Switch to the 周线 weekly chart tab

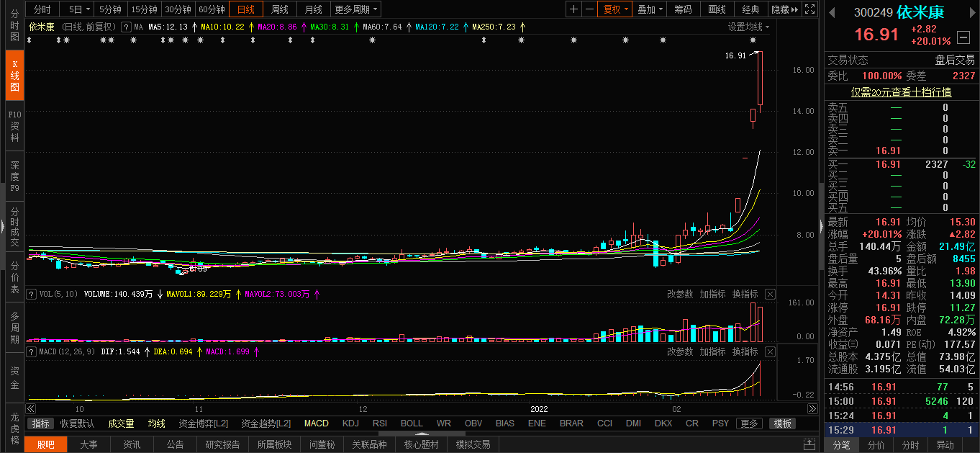pos(279,9)
